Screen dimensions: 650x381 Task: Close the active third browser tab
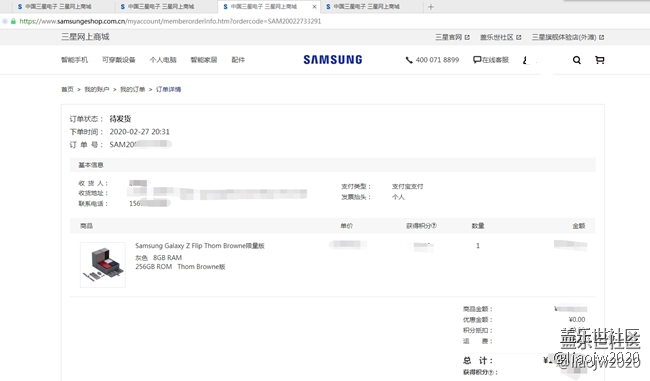coord(314,7)
